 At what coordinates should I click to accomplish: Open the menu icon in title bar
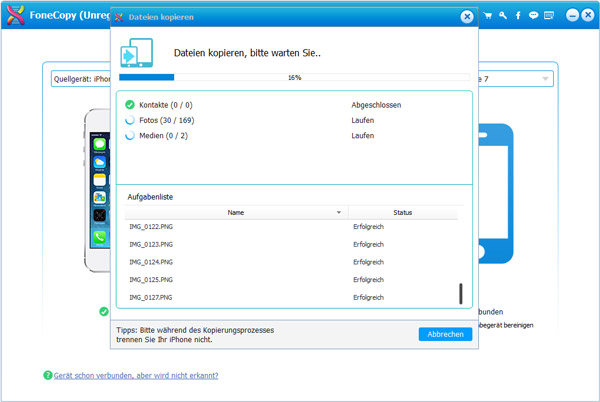click(x=550, y=16)
